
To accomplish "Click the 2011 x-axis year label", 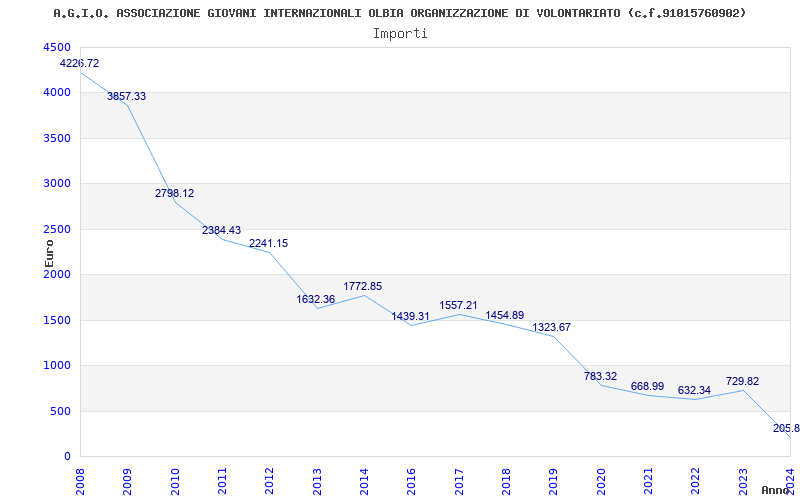I will click(x=222, y=482).
